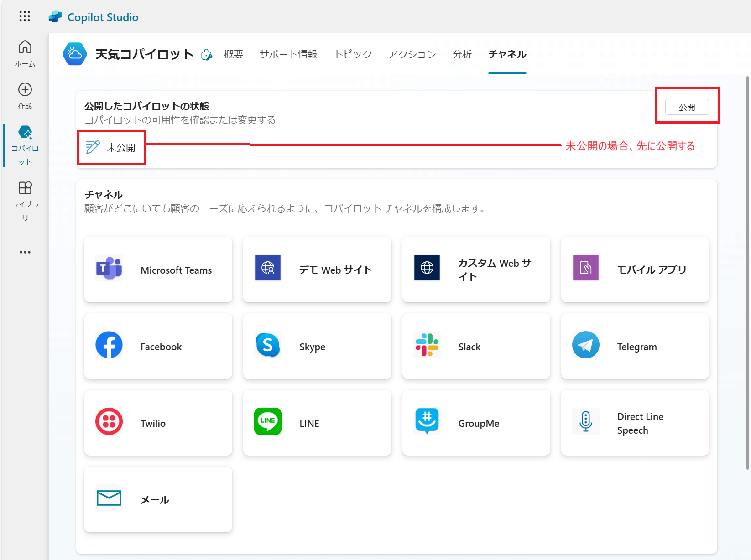Click the デモ Web サイト label

[x=336, y=270]
